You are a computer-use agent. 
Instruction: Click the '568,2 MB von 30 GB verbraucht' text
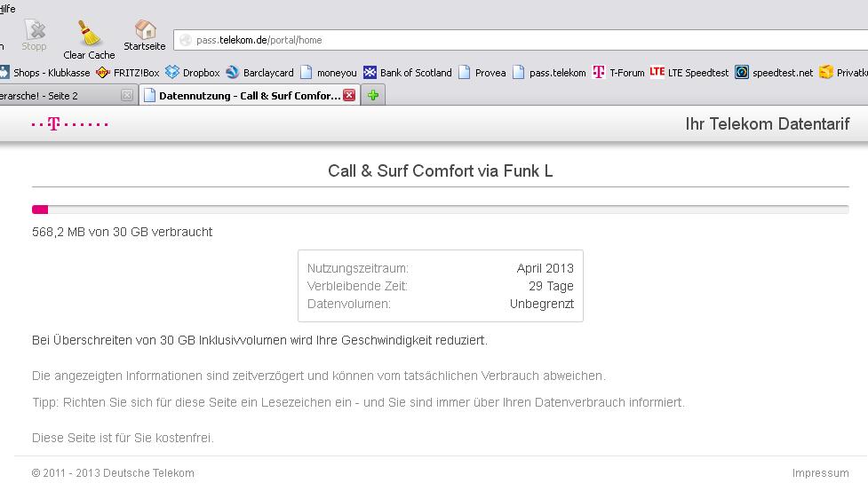(x=123, y=232)
